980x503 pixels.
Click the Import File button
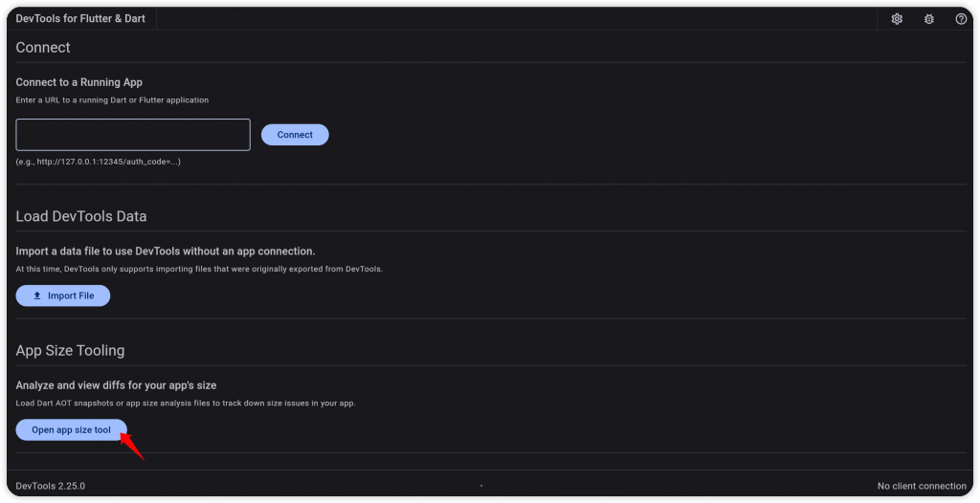(63, 295)
